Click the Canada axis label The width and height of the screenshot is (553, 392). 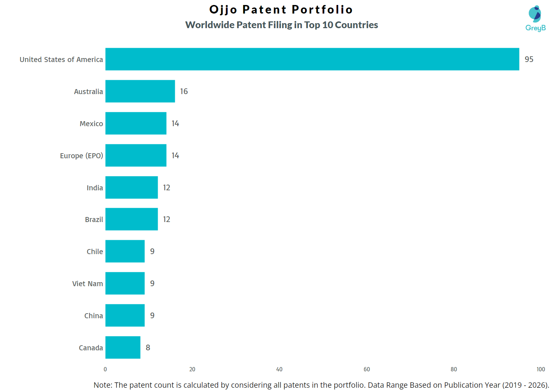click(x=91, y=348)
